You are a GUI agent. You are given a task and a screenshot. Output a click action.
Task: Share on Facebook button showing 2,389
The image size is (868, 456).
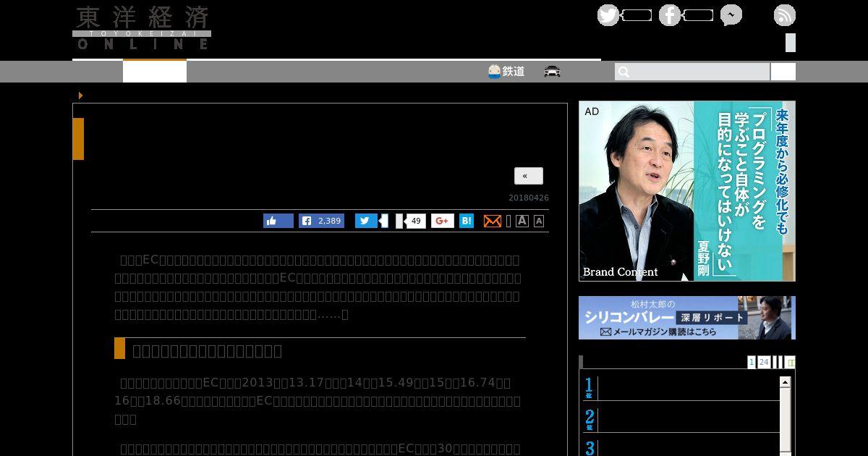tap(322, 221)
